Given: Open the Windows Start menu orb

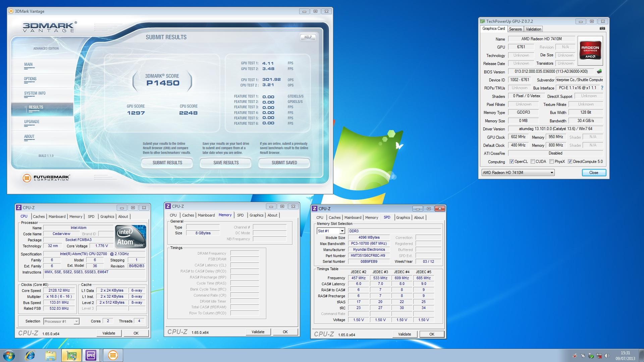Looking at the screenshot, I should coord(9,355).
